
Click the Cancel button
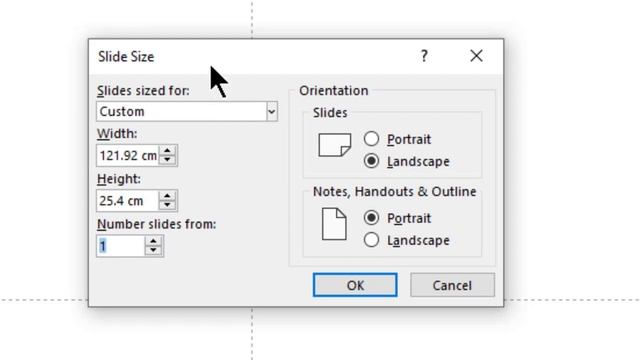(452, 285)
